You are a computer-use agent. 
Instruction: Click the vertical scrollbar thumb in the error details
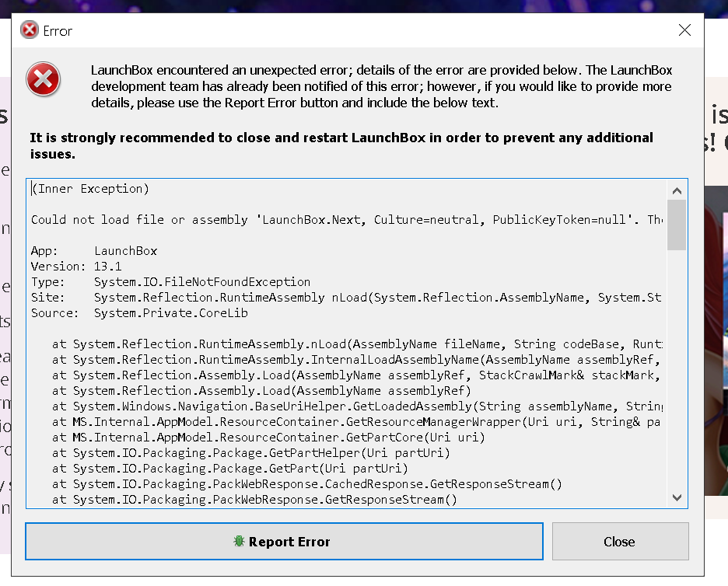[677, 225]
